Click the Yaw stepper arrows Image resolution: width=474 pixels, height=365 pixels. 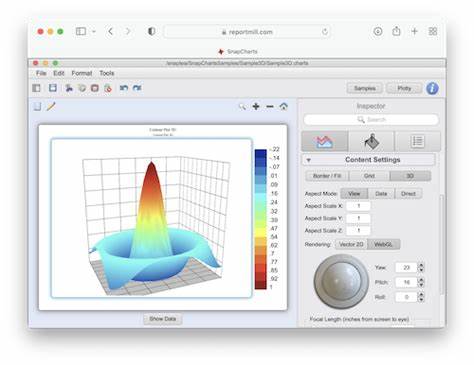pyautogui.click(x=421, y=267)
